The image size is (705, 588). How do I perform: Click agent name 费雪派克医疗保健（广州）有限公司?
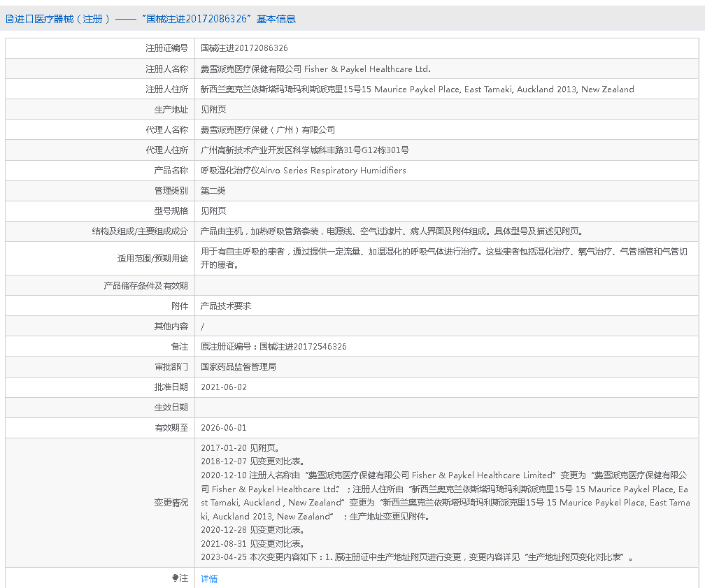click(268, 129)
